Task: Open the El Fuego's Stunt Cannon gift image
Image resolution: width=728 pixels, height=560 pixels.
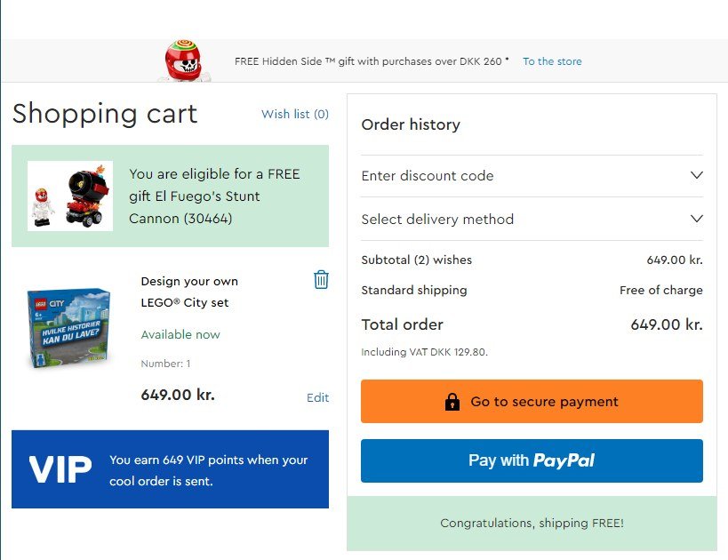Action: [x=70, y=196]
